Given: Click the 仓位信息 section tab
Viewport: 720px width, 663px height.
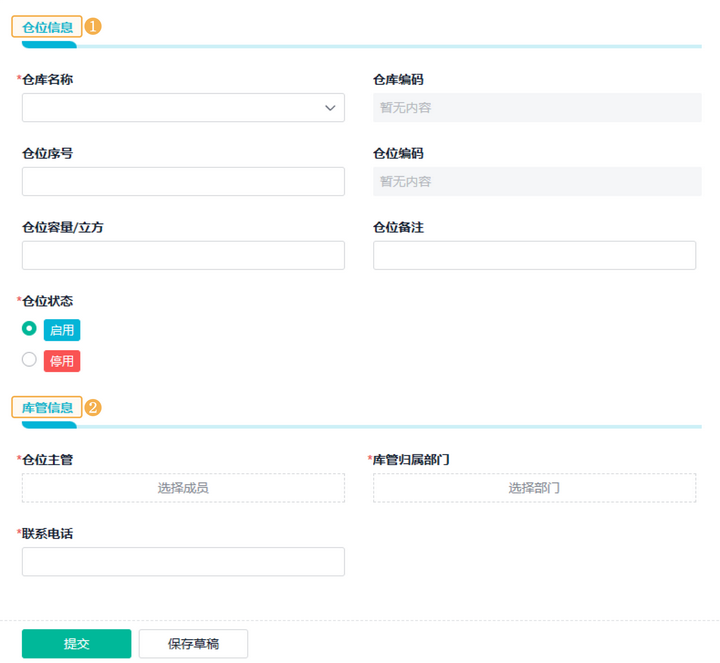Looking at the screenshot, I should [47, 27].
